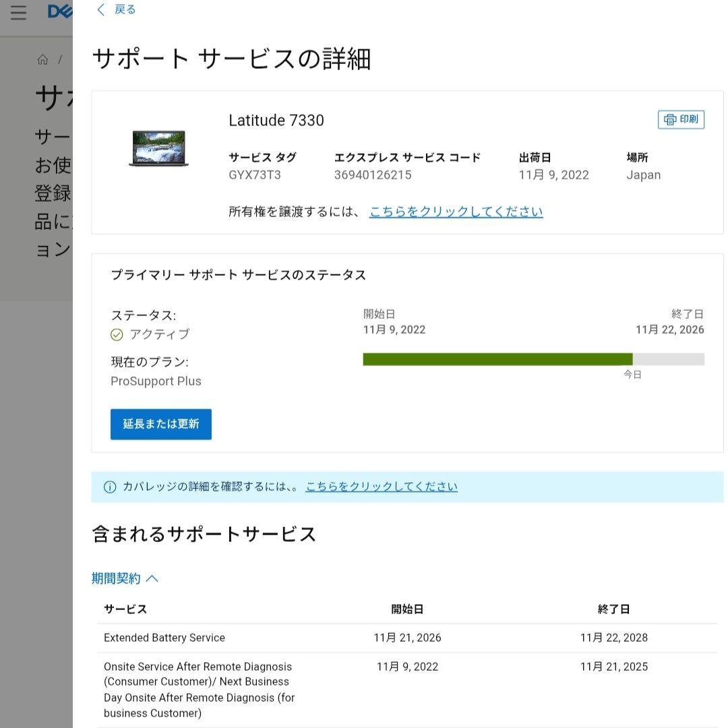Click 戻る to go back

pos(125,9)
